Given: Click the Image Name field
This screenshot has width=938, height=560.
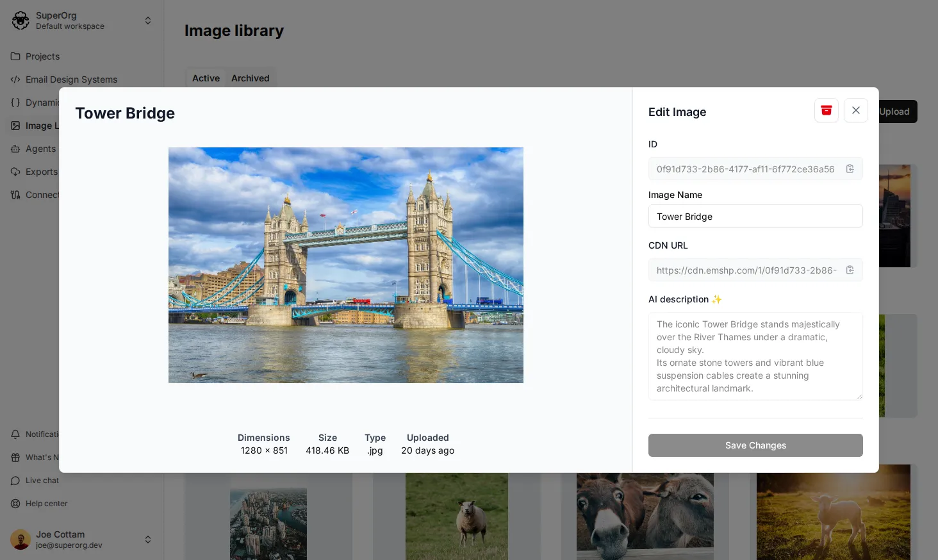Looking at the screenshot, I should click(755, 217).
